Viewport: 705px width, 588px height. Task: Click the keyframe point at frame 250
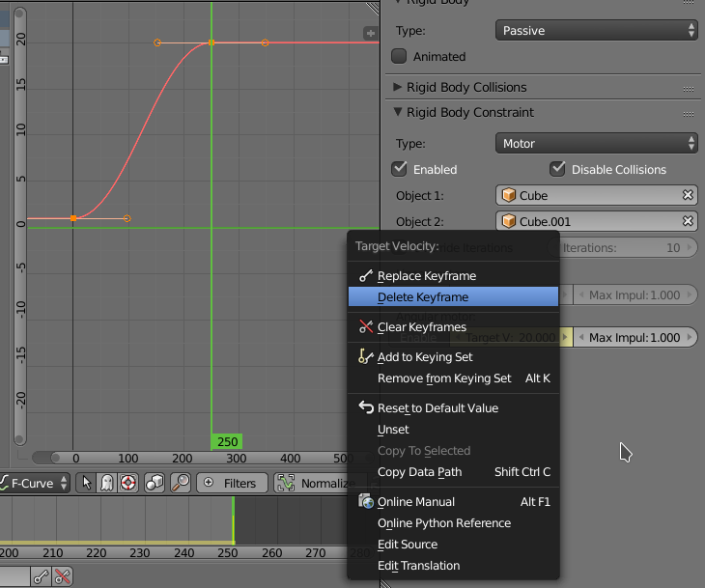[211, 42]
